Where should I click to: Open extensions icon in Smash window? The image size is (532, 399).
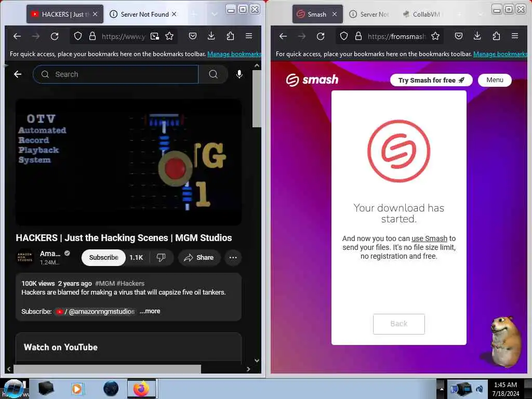coord(496,36)
